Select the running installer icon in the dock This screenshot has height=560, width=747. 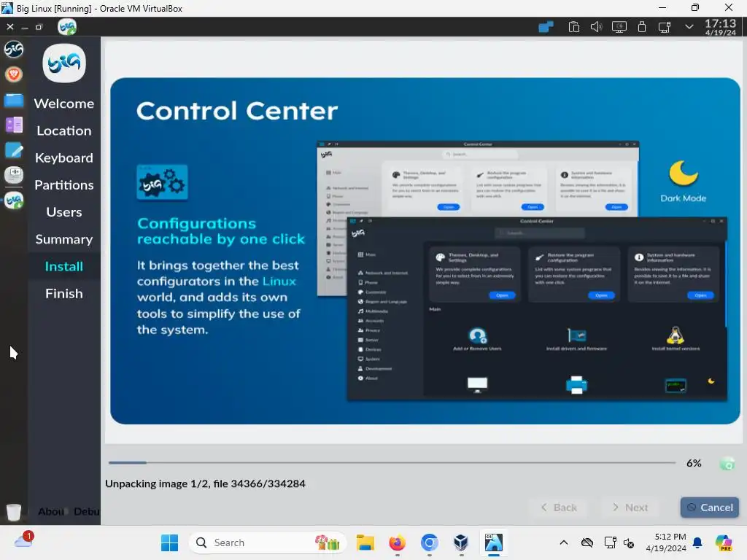point(14,201)
